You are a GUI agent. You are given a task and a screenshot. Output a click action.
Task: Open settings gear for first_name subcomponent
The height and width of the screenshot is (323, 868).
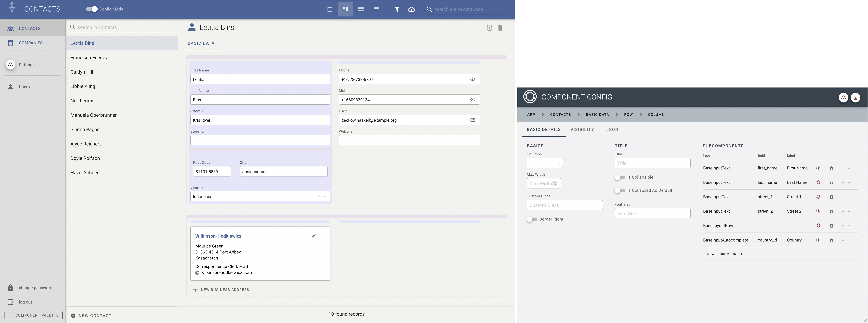(x=818, y=168)
